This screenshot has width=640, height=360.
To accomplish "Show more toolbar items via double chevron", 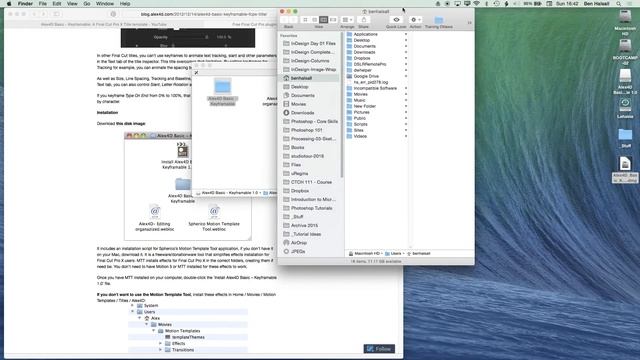I will coord(469,23).
